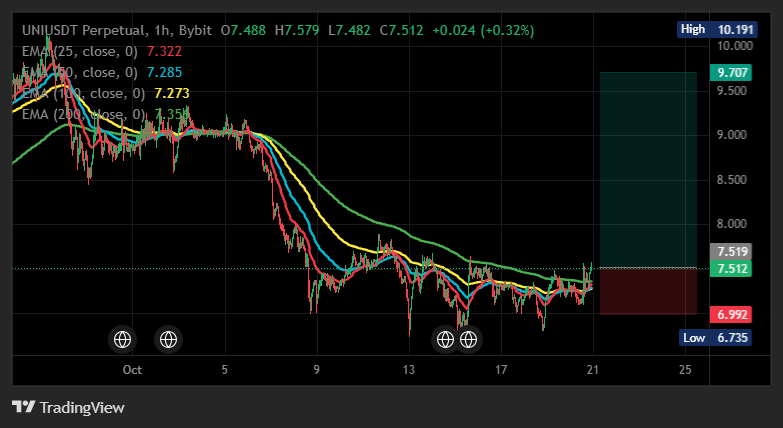Click the 6.992 stop-loss price label
The width and height of the screenshot is (783, 428).
[731, 315]
